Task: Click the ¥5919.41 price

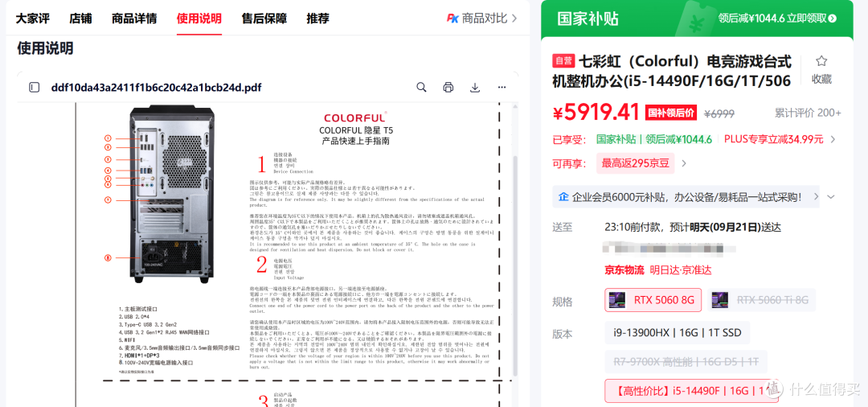Action: (x=596, y=113)
